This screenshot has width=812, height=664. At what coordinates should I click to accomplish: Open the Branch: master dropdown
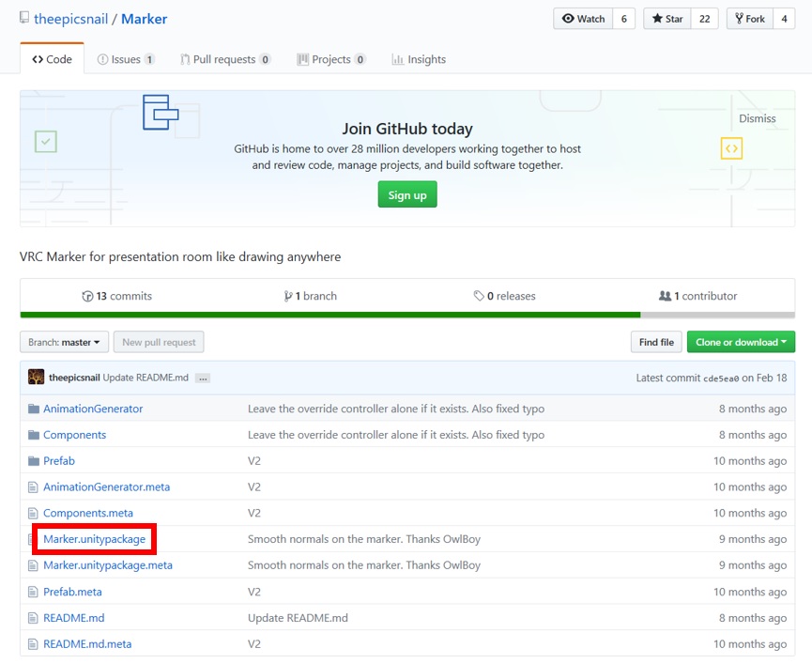click(x=65, y=342)
